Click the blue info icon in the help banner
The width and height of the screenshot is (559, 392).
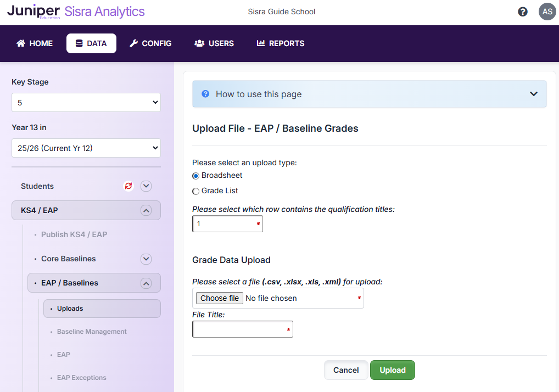pyautogui.click(x=205, y=94)
